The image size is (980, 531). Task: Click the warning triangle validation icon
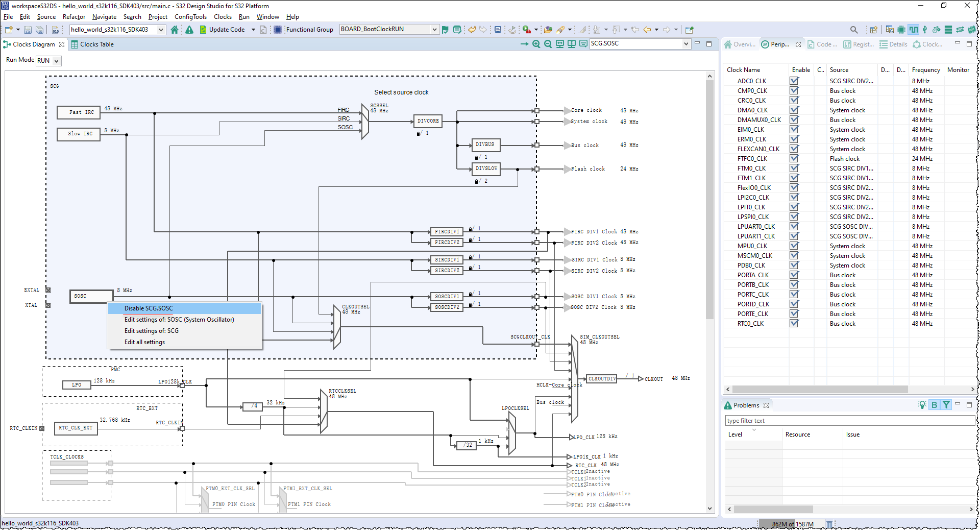pyautogui.click(x=189, y=30)
